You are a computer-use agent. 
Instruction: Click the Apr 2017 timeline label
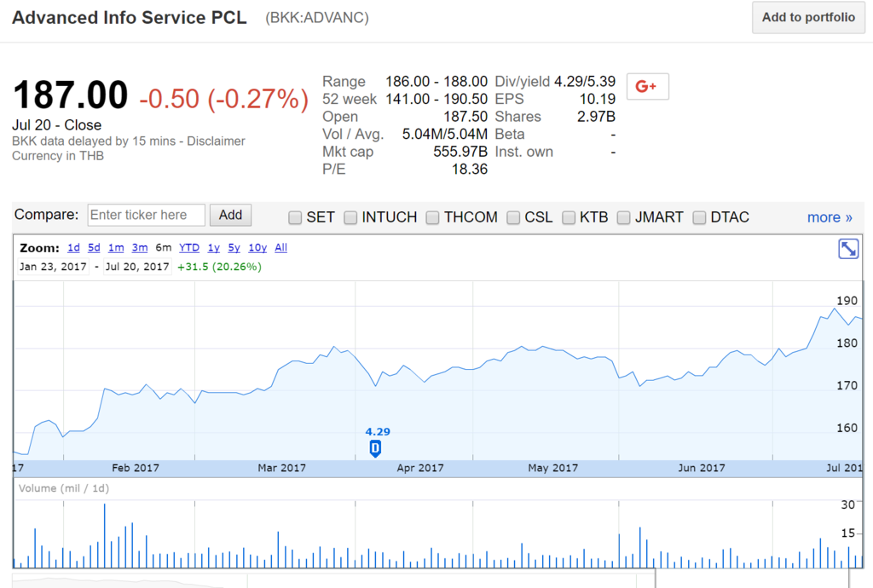tap(419, 468)
